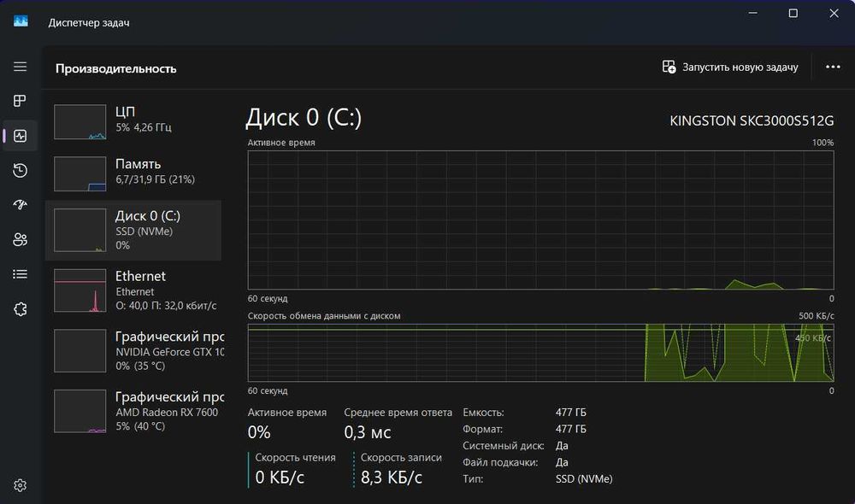Click the "Производительность" page heading

pos(115,68)
